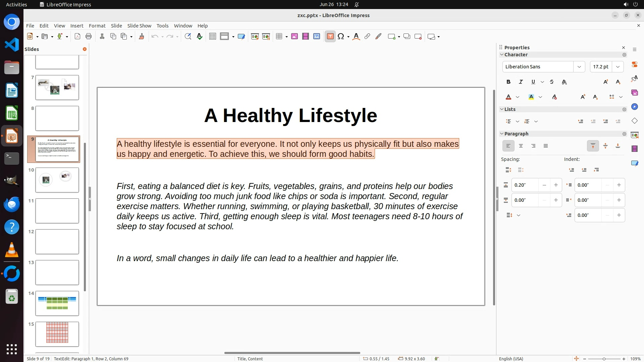Click the Print icon in toolbar
644x362 pixels.
89,37
